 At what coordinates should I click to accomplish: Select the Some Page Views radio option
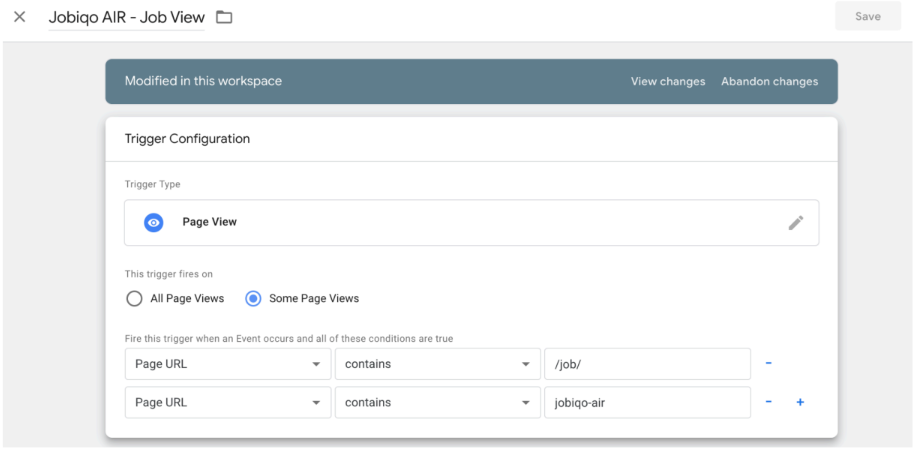pyautogui.click(x=254, y=298)
